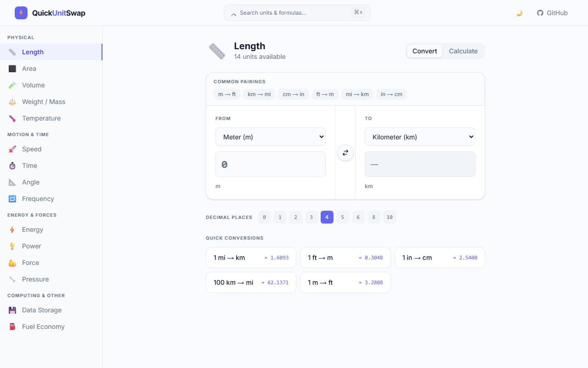Screen dimensions: 588x368
Task: Click the large ruler icon by Length heading
Action: pyautogui.click(x=217, y=51)
